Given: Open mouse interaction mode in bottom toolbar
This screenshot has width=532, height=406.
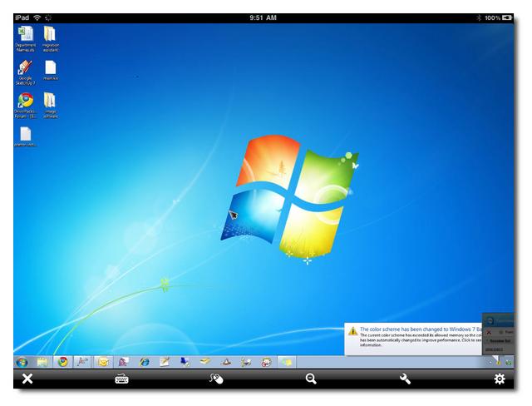Looking at the screenshot, I should pos(216,379).
